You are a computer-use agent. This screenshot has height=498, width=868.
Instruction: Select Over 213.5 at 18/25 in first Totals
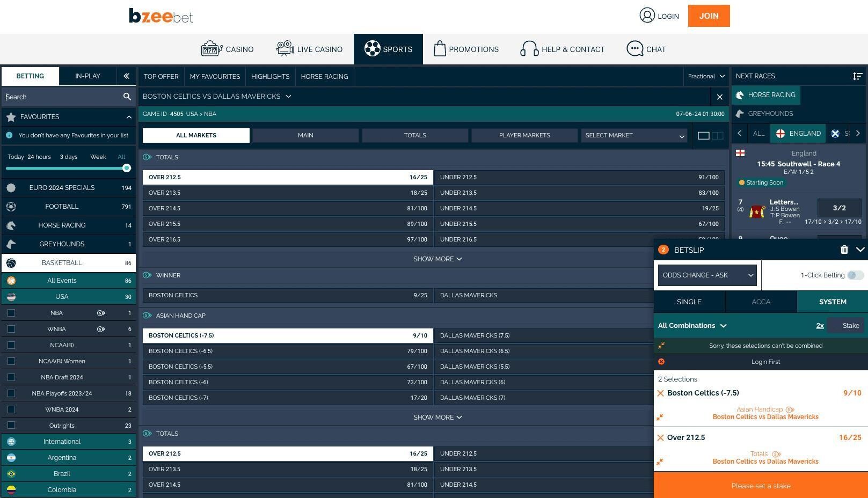click(x=288, y=193)
